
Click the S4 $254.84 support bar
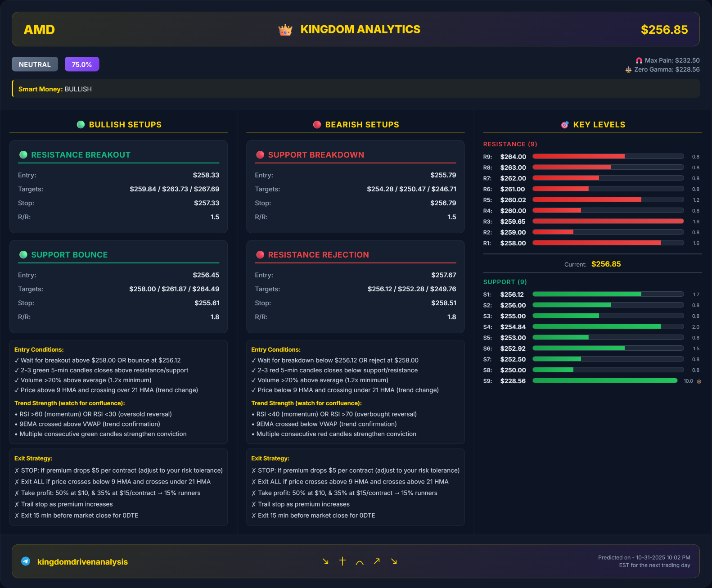608,327
